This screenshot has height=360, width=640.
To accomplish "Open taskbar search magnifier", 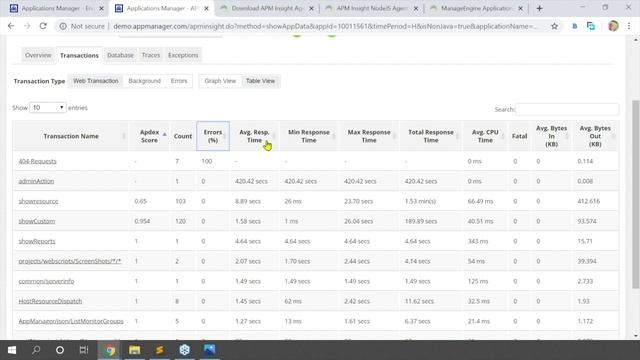I will 36,350.
